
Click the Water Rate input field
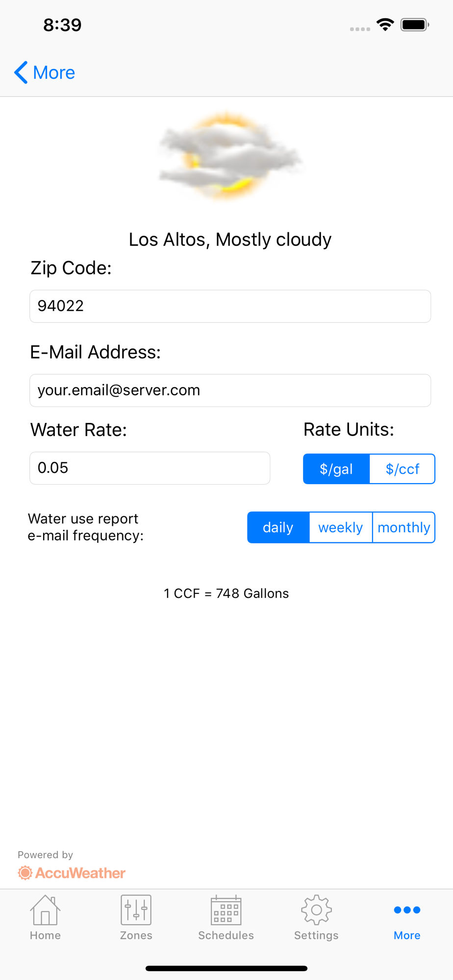click(x=150, y=468)
